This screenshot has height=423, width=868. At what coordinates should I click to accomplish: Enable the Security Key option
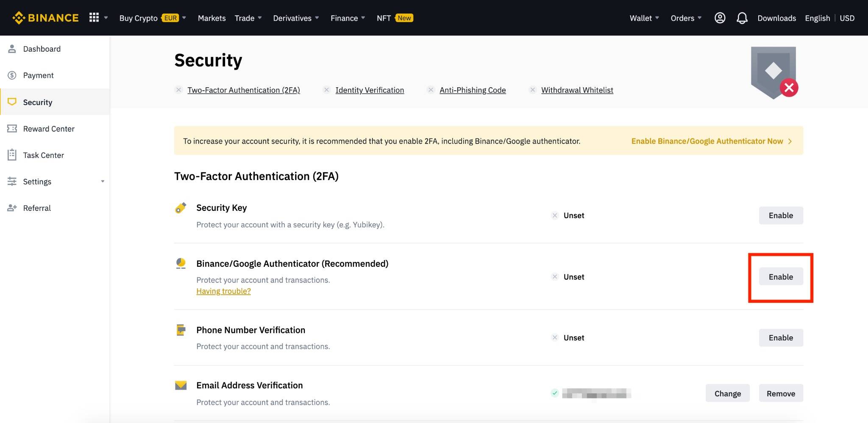click(781, 216)
